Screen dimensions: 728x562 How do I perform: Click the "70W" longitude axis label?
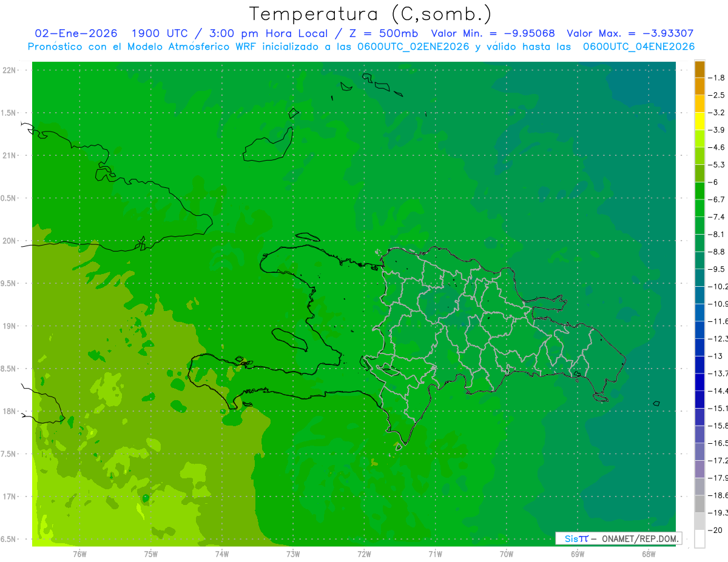507,554
